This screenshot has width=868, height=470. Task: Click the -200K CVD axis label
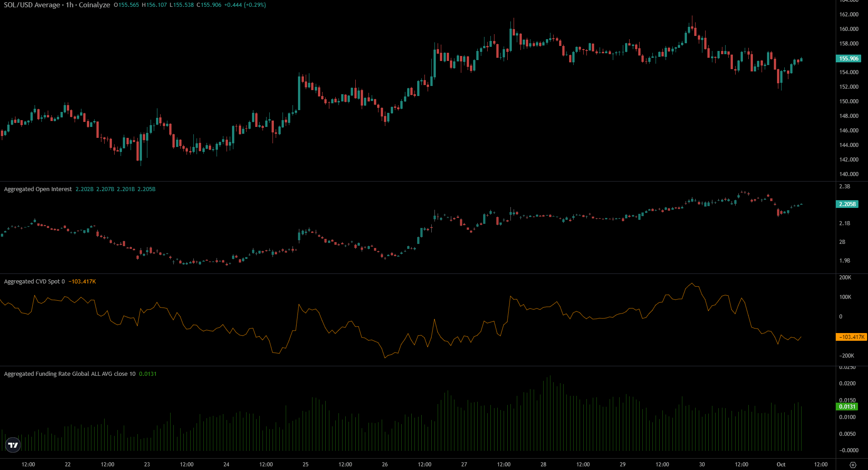pos(846,356)
